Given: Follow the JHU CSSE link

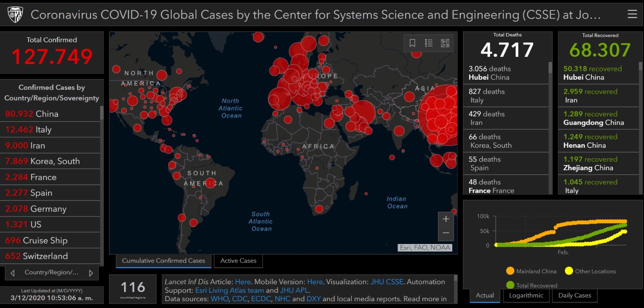Looking at the screenshot, I should pyautogui.click(x=387, y=282).
